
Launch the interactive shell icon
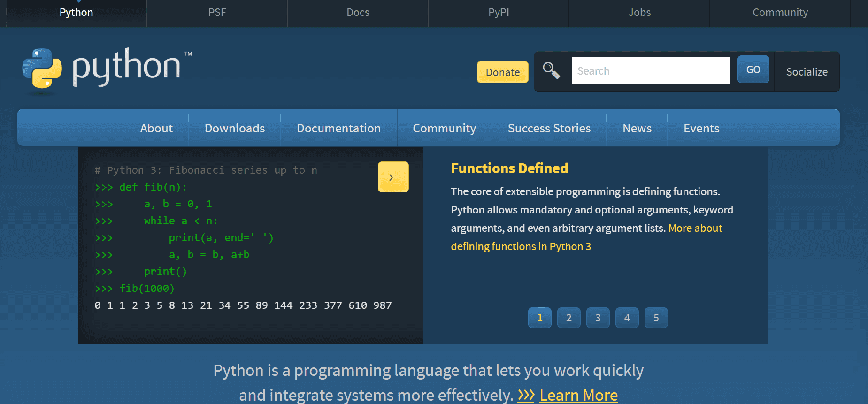(x=393, y=177)
